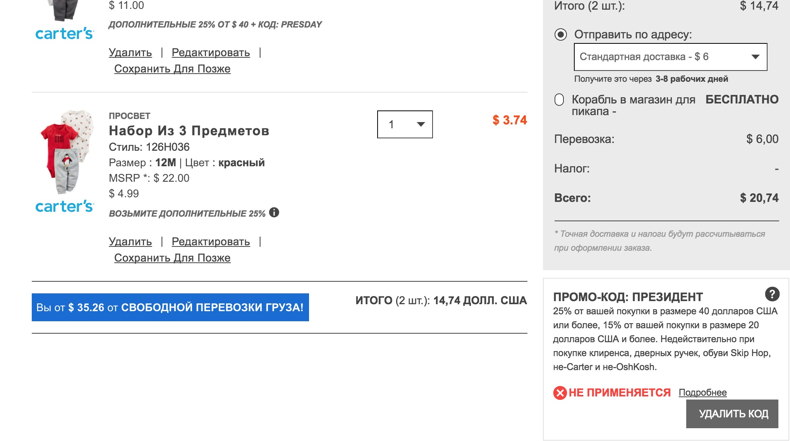
Task: Click Удалить for the 3-piece set
Action: click(130, 241)
